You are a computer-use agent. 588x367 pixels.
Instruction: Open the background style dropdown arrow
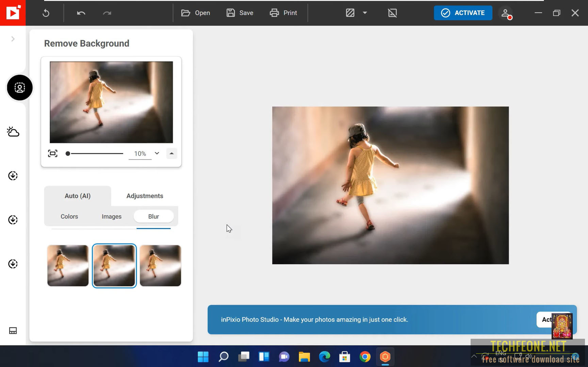click(364, 13)
